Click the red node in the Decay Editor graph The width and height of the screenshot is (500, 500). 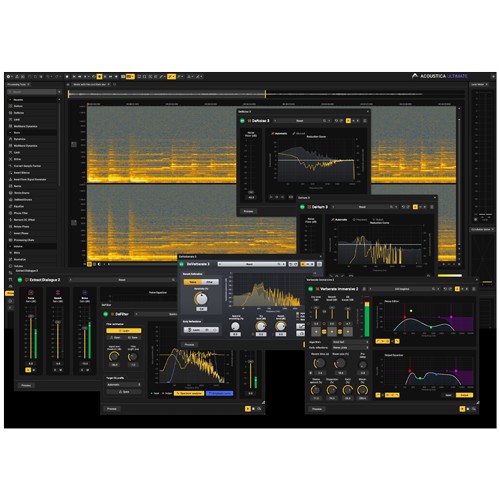click(x=405, y=317)
